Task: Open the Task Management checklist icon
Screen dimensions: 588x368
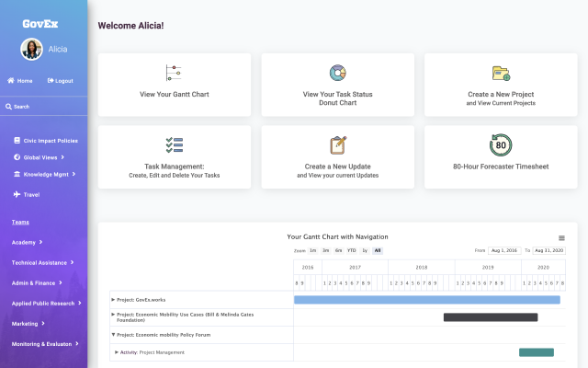Action: click(174, 145)
